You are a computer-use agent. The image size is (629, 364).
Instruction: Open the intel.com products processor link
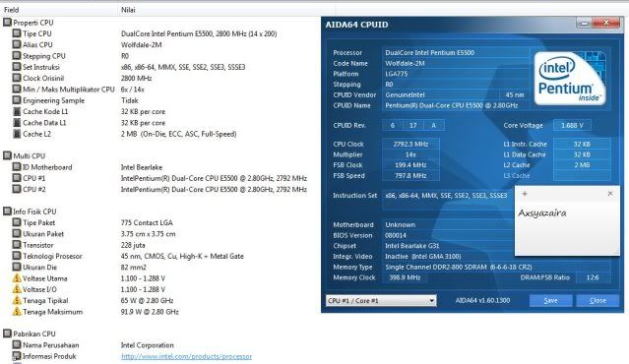click(186, 356)
